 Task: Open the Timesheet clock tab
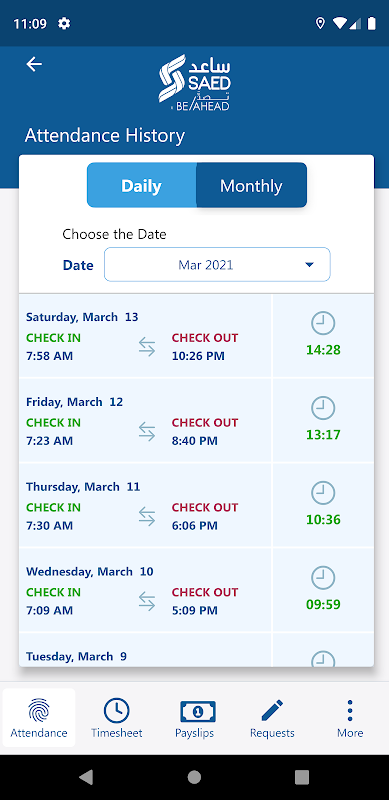coord(116,718)
